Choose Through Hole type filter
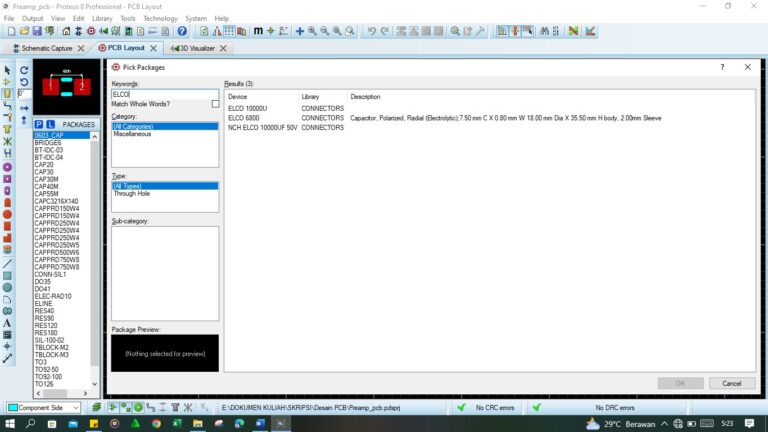The image size is (768, 432). 132,193
